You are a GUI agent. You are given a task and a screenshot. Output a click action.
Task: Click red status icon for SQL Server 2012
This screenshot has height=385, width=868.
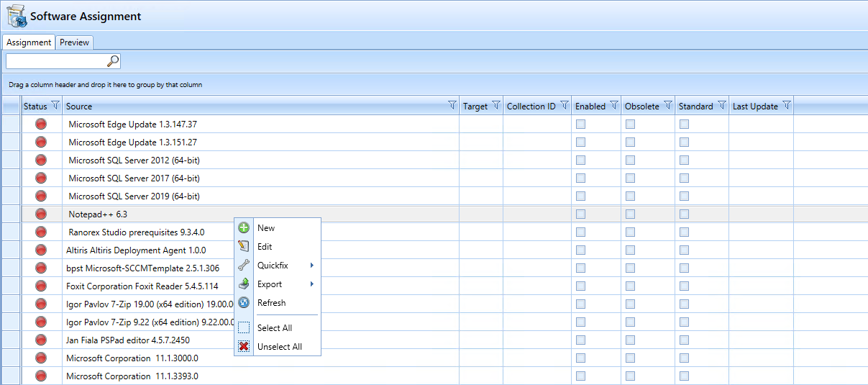point(41,160)
